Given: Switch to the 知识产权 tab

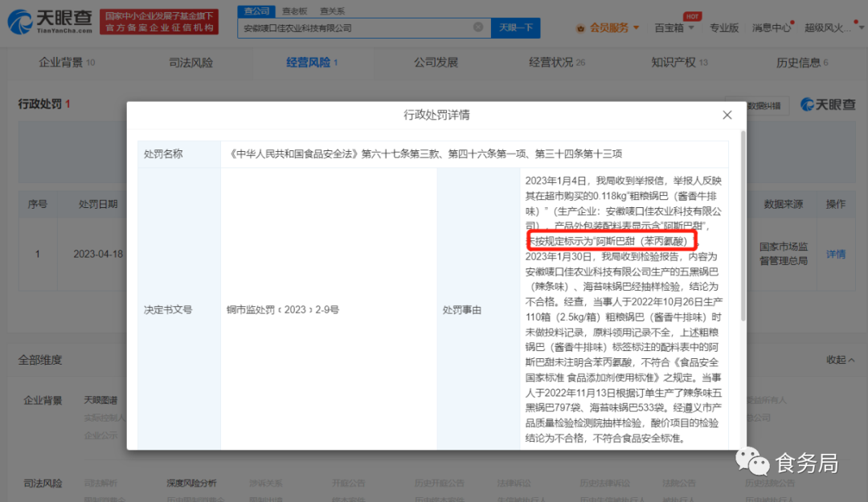Looking at the screenshot, I should 679,63.
